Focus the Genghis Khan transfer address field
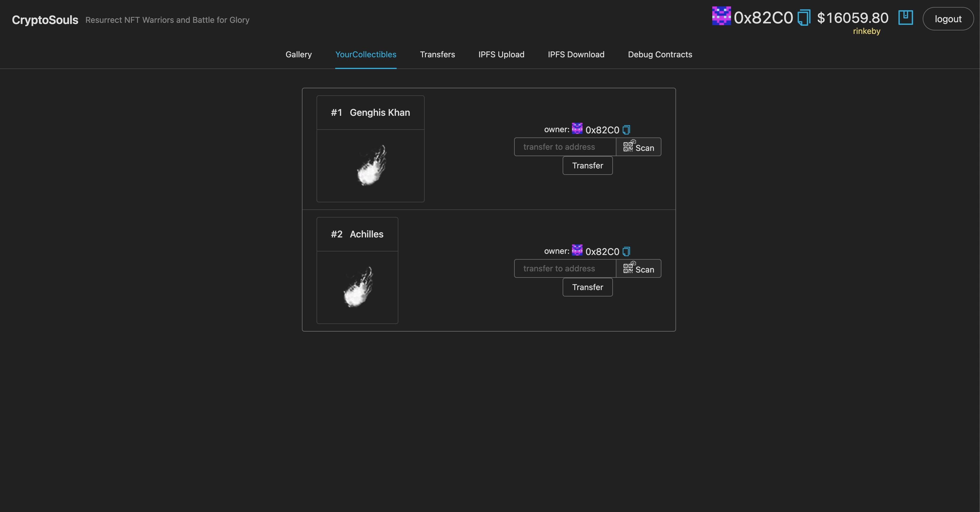Screen dimensions: 980x512 tap(565, 147)
